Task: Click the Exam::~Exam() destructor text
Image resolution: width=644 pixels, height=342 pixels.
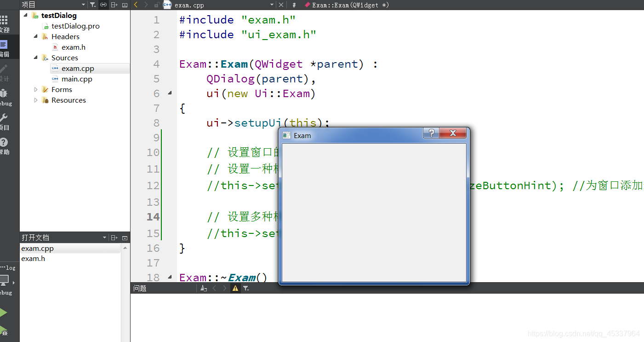Action: coord(223,278)
